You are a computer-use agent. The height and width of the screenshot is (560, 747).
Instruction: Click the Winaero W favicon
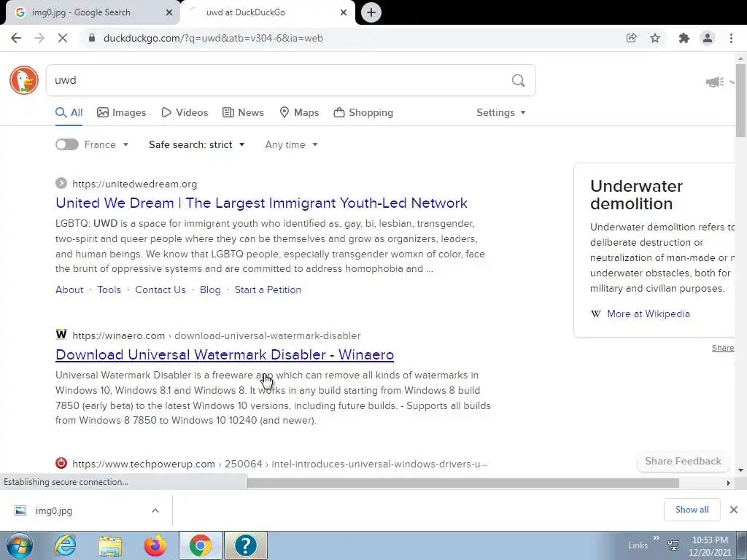[x=61, y=334]
